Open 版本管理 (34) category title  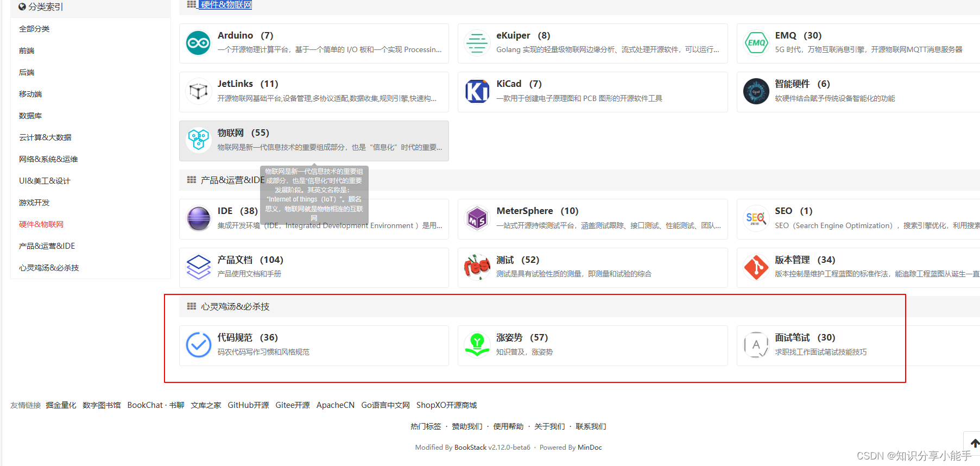pyautogui.click(x=805, y=260)
